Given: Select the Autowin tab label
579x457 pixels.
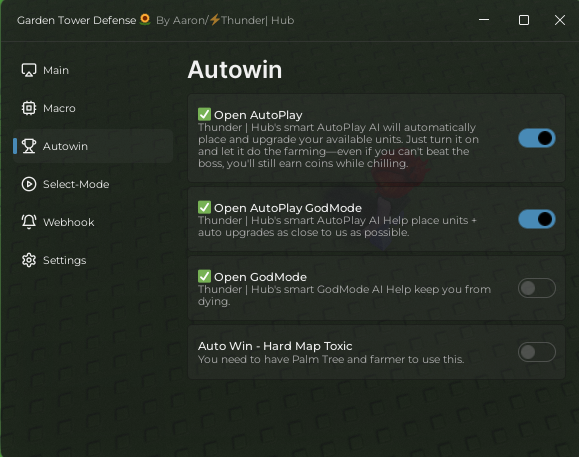Looking at the screenshot, I should click(x=65, y=146).
